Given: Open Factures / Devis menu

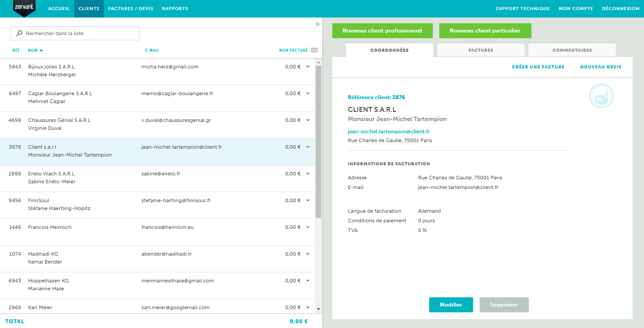Looking at the screenshot, I should pyautogui.click(x=131, y=9).
